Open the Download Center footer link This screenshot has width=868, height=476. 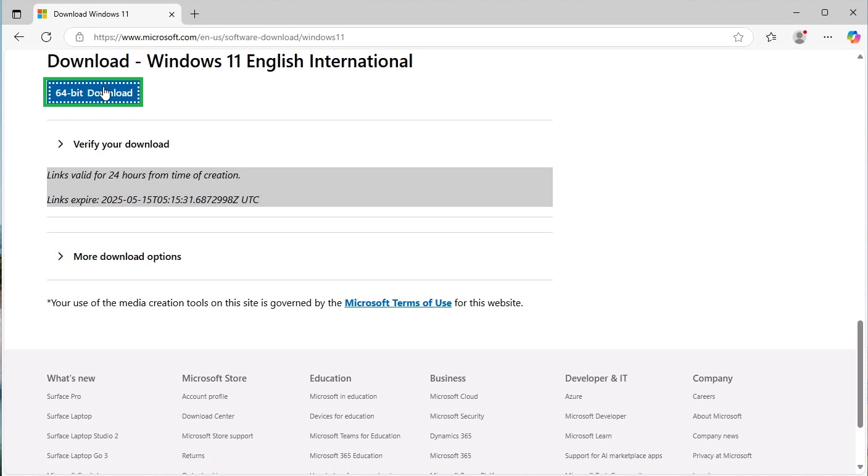[x=208, y=416]
